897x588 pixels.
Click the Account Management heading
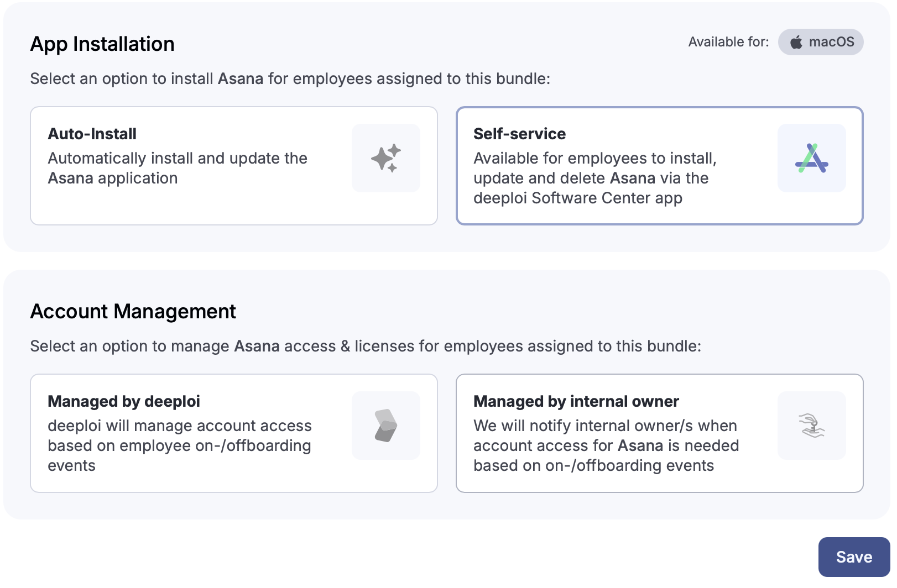(x=133, y=312)
